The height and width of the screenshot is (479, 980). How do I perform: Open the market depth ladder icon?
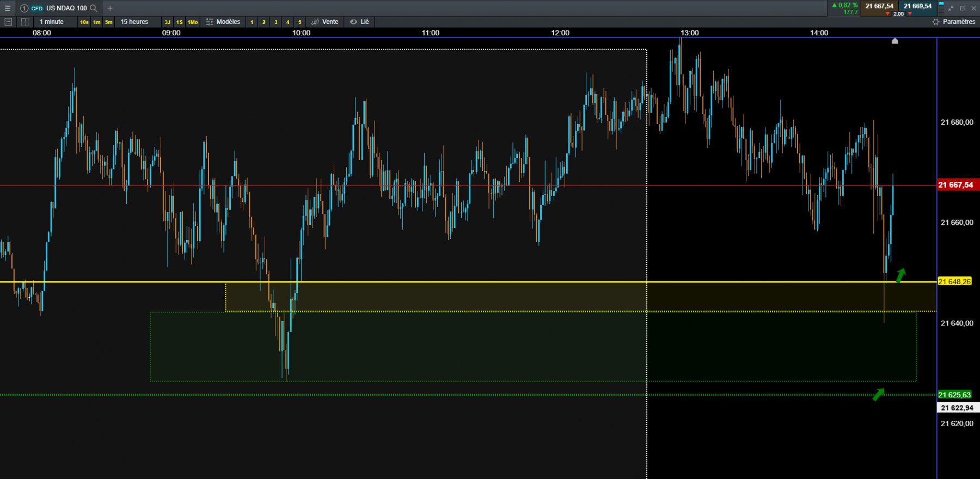(x=941, y=8)
